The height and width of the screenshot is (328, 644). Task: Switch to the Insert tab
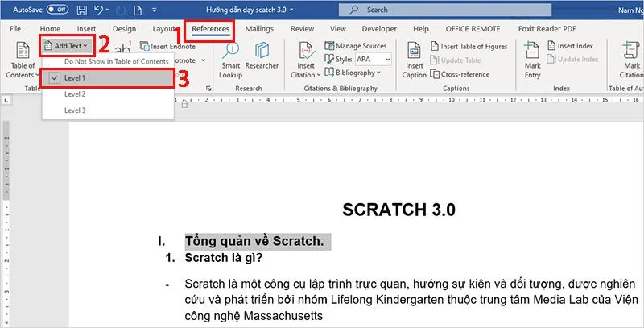86,29
